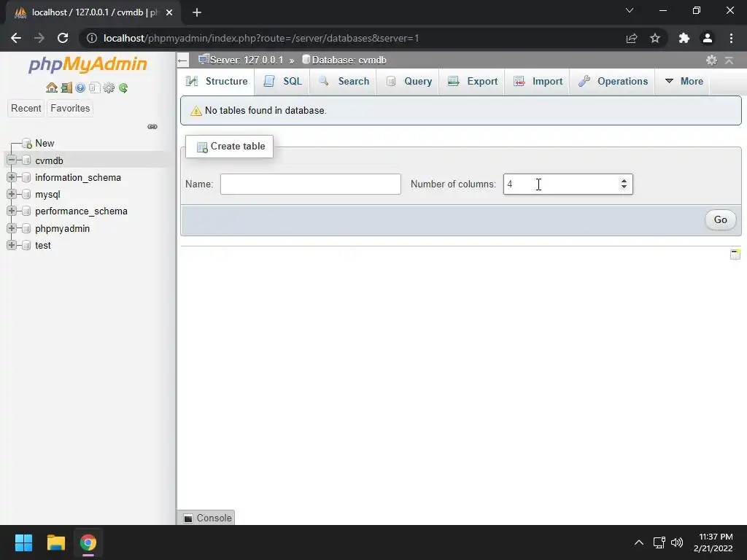Click database icon next to test
Image resolution: width=747 pixels, height=560 pixels.
point(27,245)
